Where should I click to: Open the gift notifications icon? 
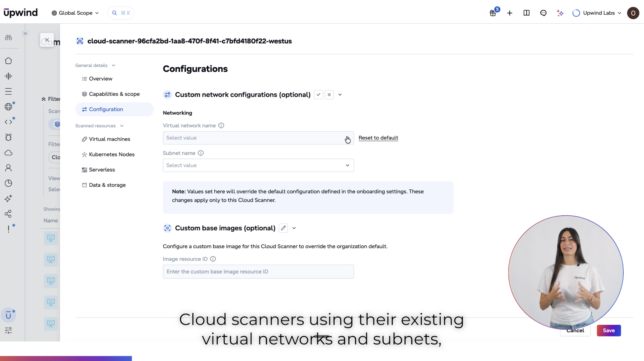pos(493,13)
